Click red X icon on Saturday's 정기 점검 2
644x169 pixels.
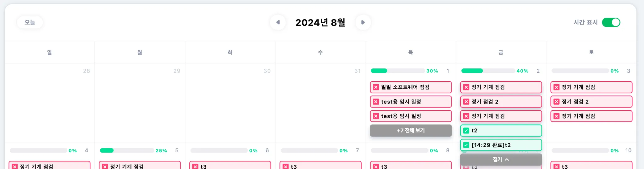tap(556, 102)
